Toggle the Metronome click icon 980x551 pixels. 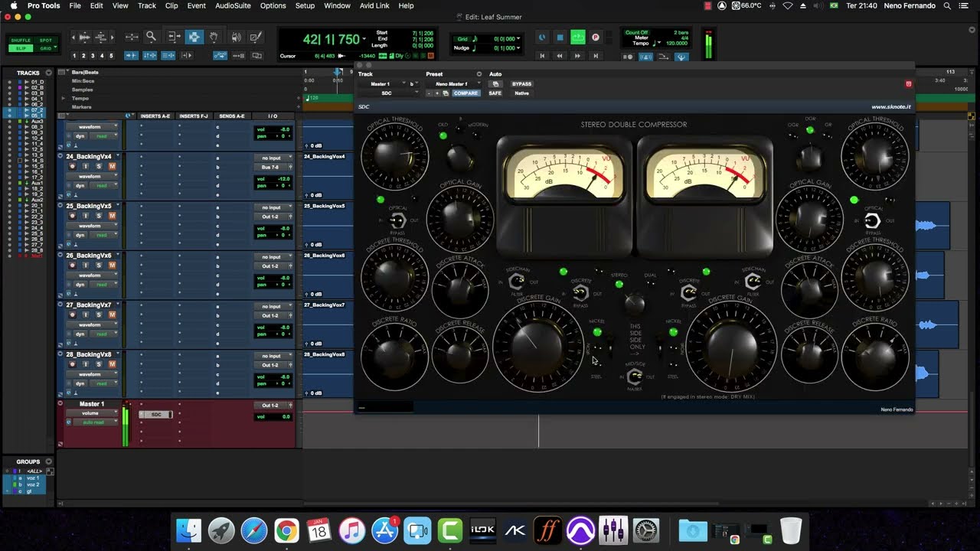[x=646, y=57]
